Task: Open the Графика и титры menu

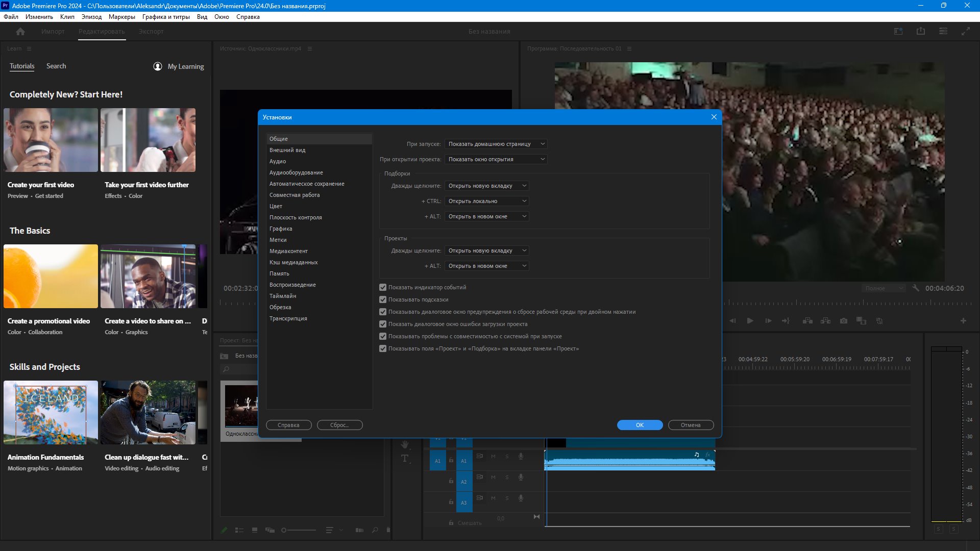Action: (x=166, y=17)
